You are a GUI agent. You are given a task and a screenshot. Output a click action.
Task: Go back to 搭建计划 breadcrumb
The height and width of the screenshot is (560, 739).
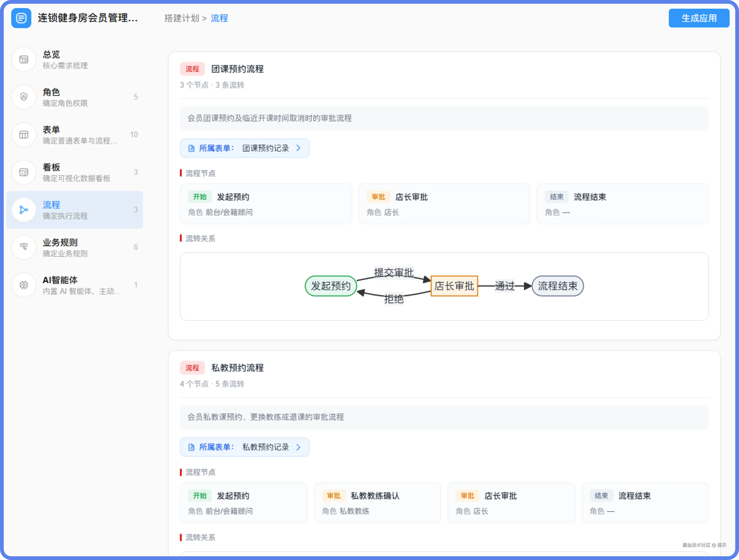(x=182, y=18)
